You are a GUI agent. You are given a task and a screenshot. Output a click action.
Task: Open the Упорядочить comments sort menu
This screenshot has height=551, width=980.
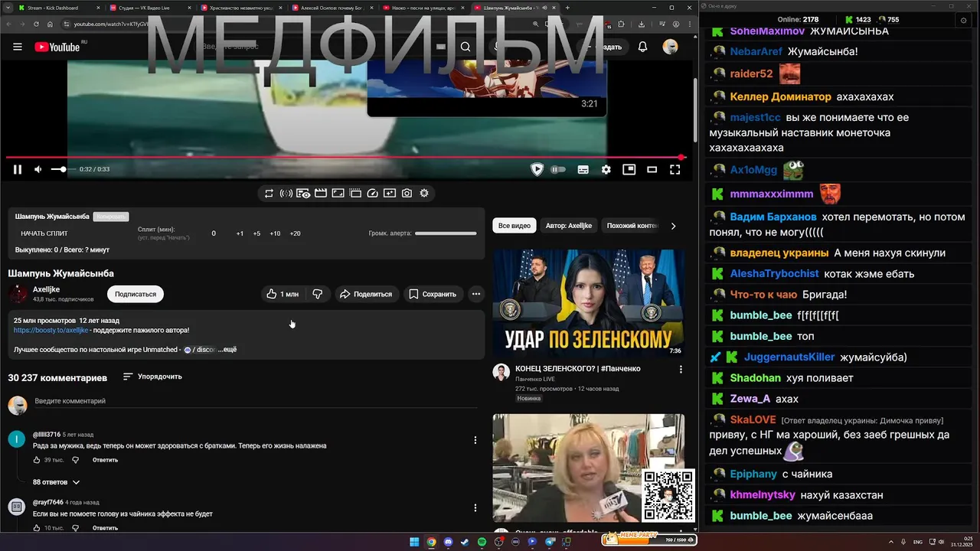tap(152, 377)
